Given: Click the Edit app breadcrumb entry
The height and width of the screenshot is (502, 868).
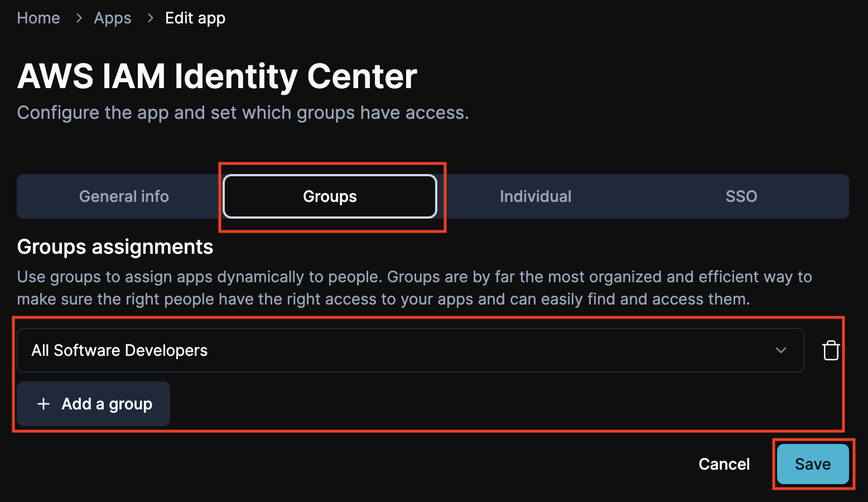Looking at the screenshot, I should pos(195,18).
